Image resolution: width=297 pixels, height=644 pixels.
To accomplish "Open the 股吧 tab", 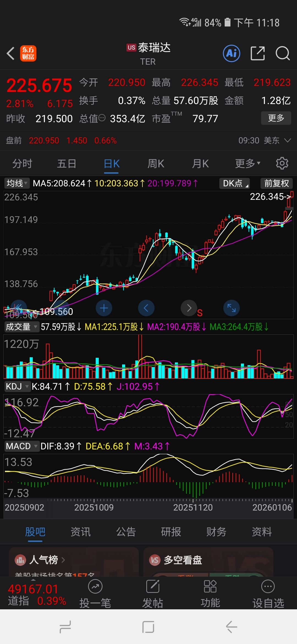I will click(x=35, y=532).
